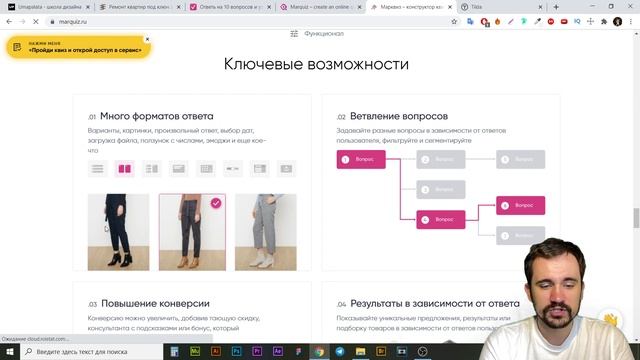Screen dimensions: 640x360
Task: Switch to the Umapalata школа дизайна tab
Action: pyautogui.click(x=48, y=7)
